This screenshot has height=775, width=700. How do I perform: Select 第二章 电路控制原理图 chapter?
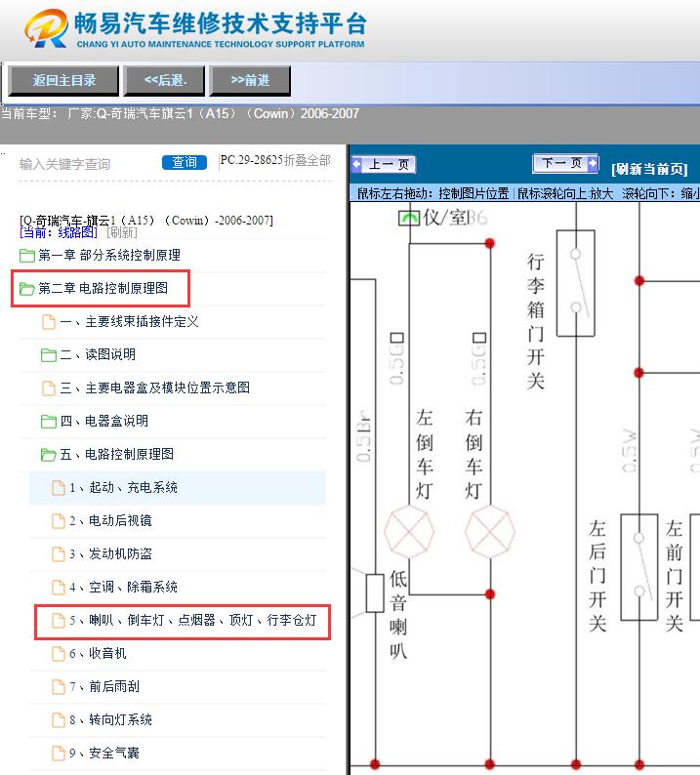click(103, 288)
